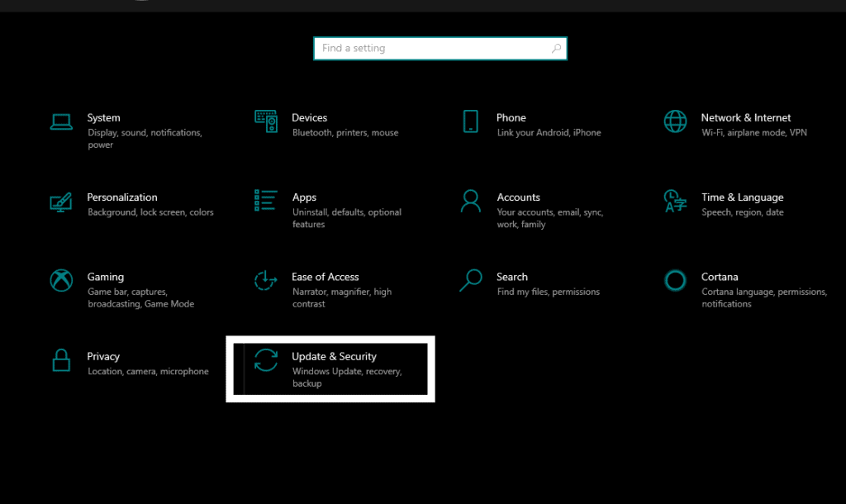Click the Apps list icon
Image resolution: width=846 pixels, height=504 pixels.
[x=266, y=201]
